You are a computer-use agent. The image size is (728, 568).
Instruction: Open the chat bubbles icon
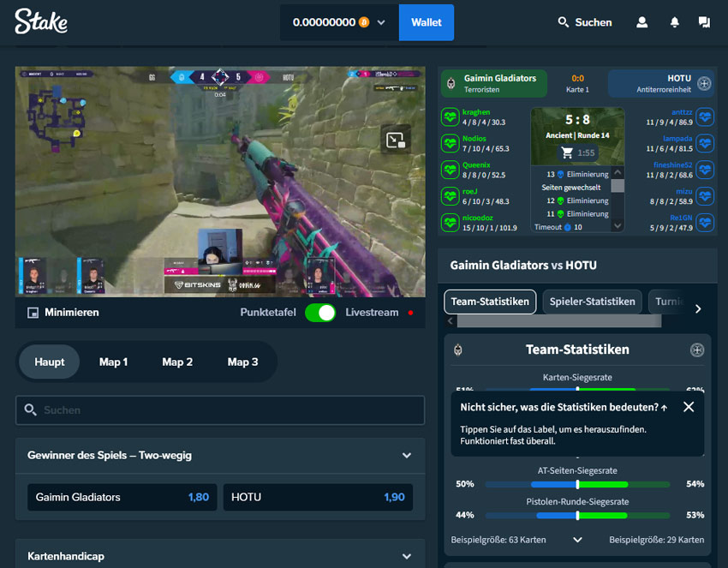pyautogui.click(x=704, y=22)
